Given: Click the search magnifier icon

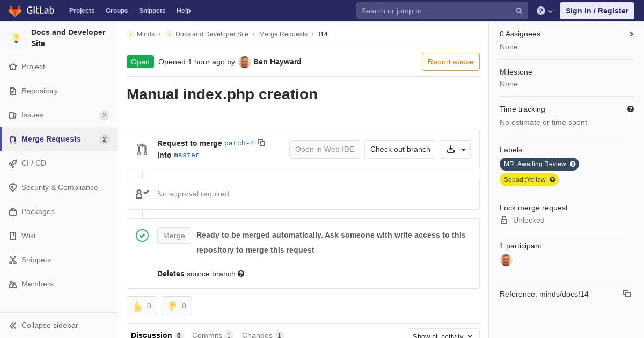Looking at the screenshot, I should (519, 11).
